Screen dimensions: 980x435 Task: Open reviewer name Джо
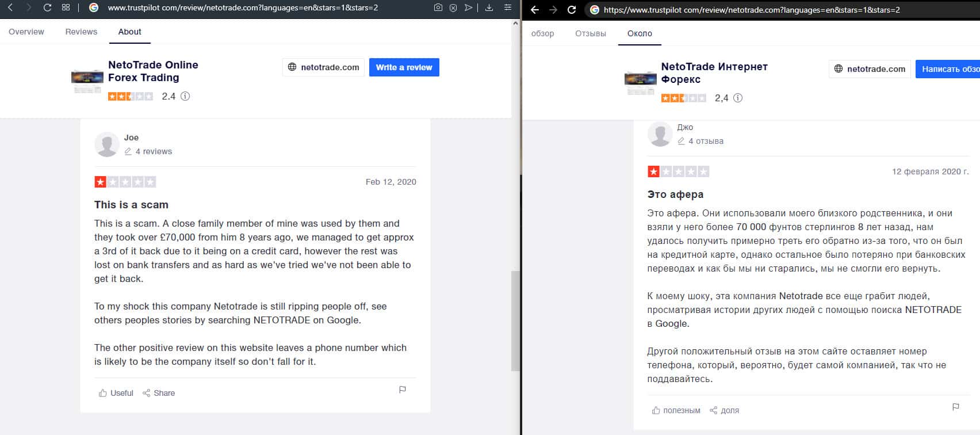point(685,127)
